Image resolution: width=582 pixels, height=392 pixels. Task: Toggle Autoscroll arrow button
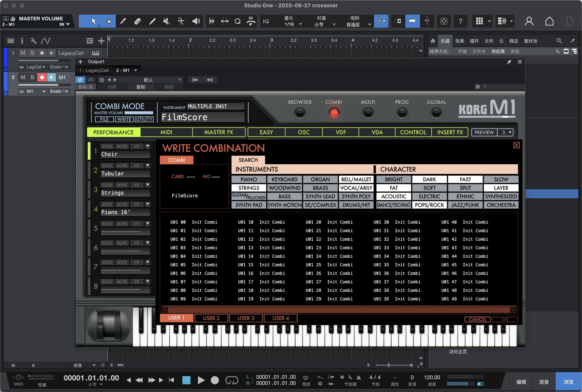(412, 21)
